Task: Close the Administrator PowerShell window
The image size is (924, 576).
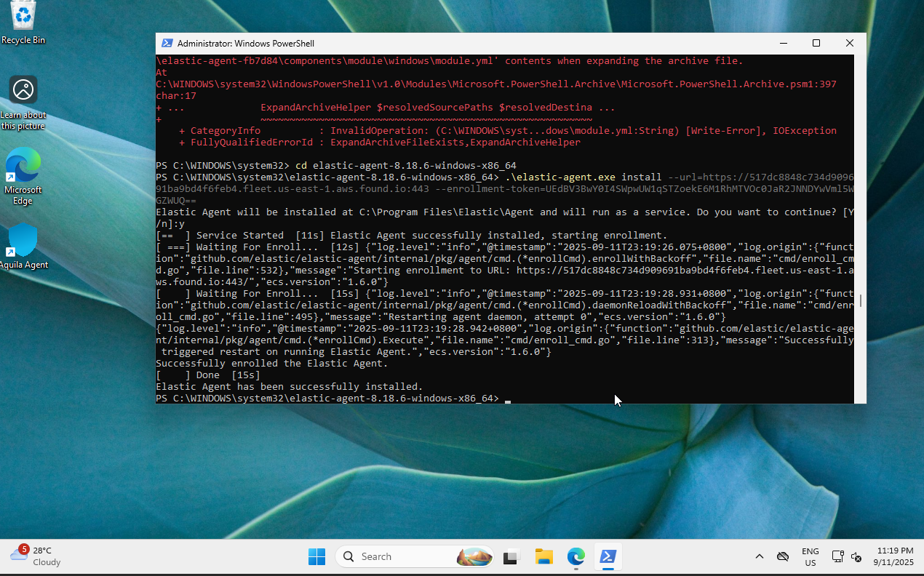Action: (x=850, y=43)
